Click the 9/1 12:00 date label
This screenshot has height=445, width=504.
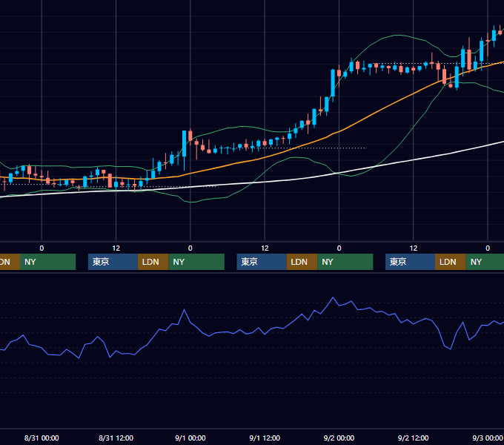[265, 438]
